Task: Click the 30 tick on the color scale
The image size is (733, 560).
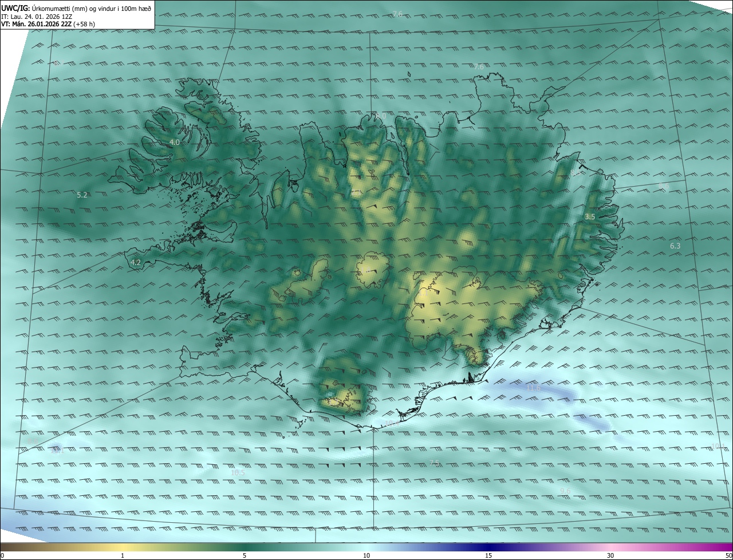Action: 610,555
